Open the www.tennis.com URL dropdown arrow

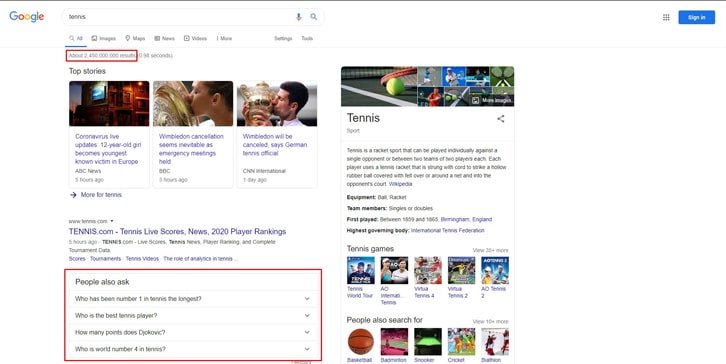point(112,221)
